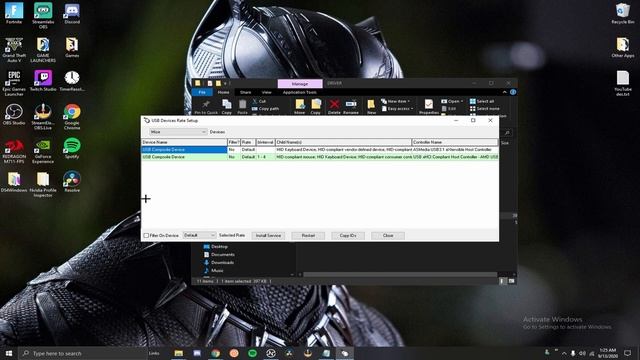Select Desktop in Explorer navigation pane

[x=216, y=247]
